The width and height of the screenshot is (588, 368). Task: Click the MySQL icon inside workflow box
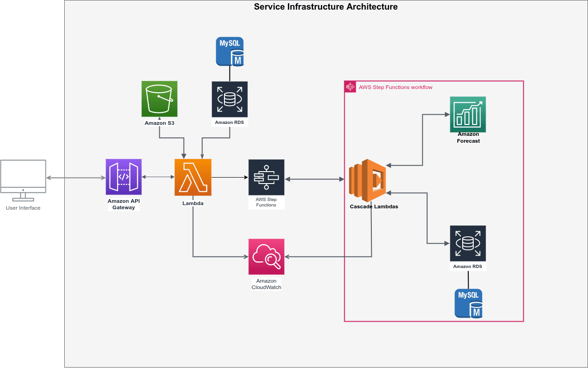pyautogui.click(x=469, y=303)
